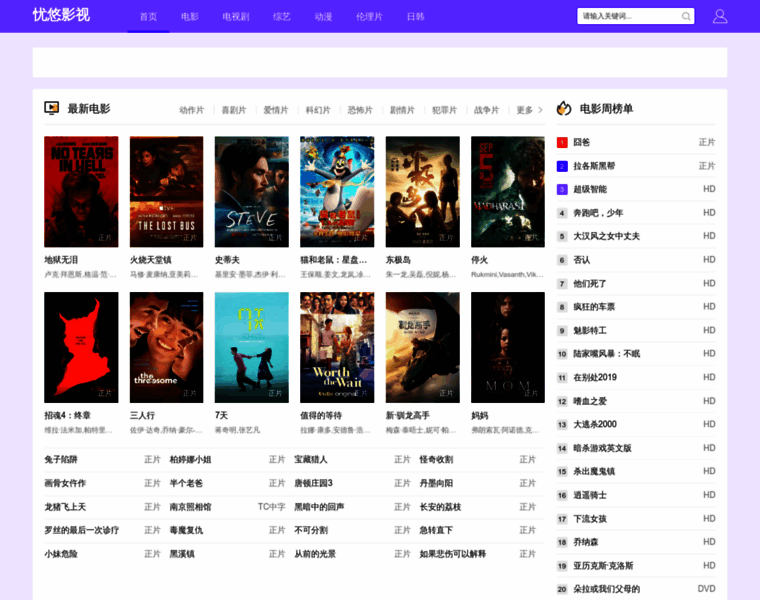Click the search magnifier icon
760x600 pixels.
tap(686, 16)
